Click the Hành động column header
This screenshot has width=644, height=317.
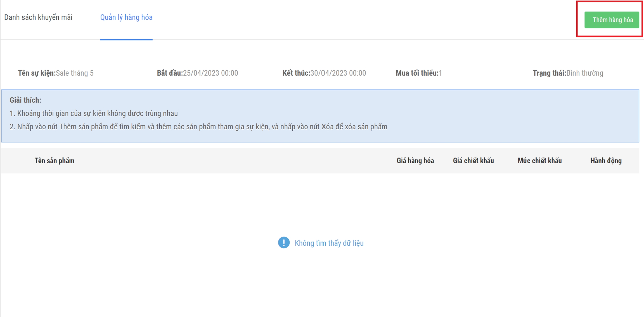click(x=606, y=161)
